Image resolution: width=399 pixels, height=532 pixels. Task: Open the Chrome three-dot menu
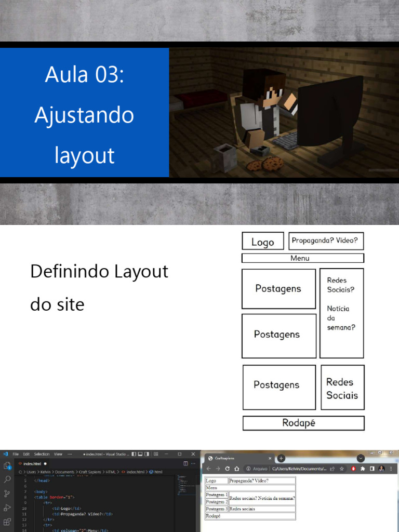(391, 469)
